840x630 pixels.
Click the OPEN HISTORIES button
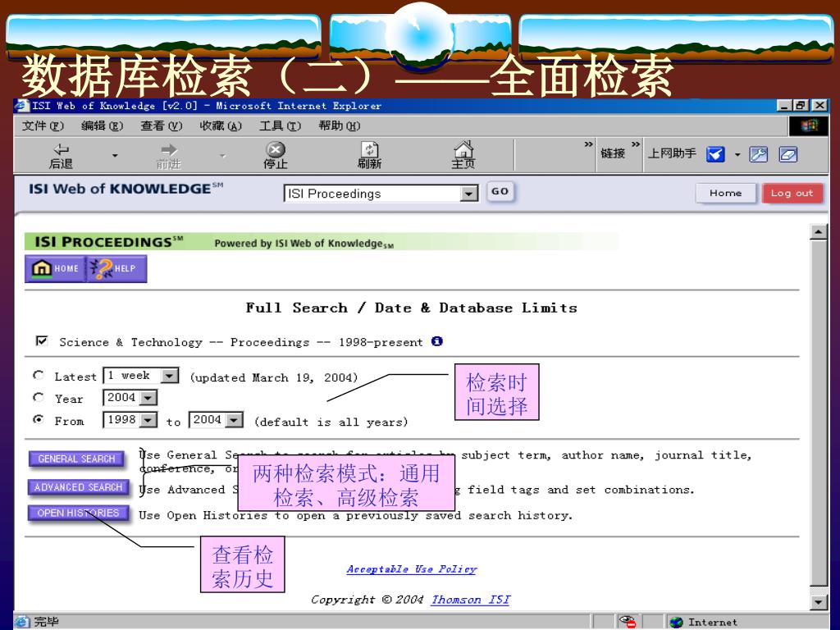(x=78, y=514)
